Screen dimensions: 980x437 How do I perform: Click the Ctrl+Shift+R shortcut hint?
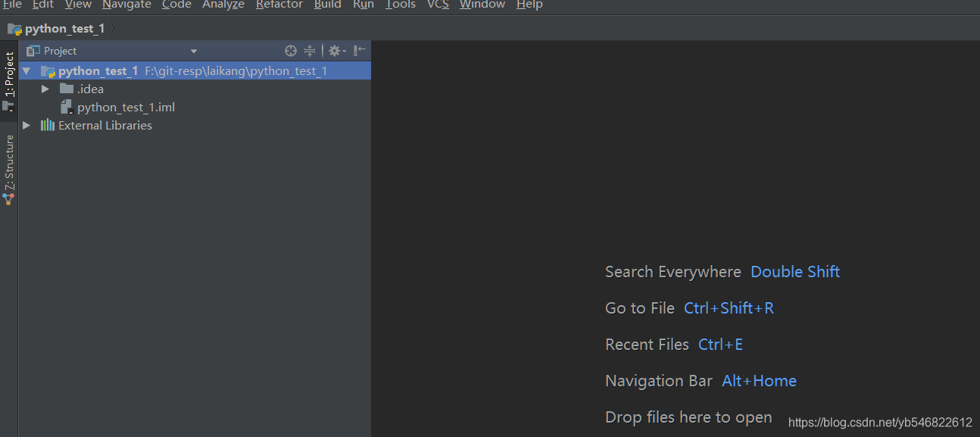click(729, 308)
